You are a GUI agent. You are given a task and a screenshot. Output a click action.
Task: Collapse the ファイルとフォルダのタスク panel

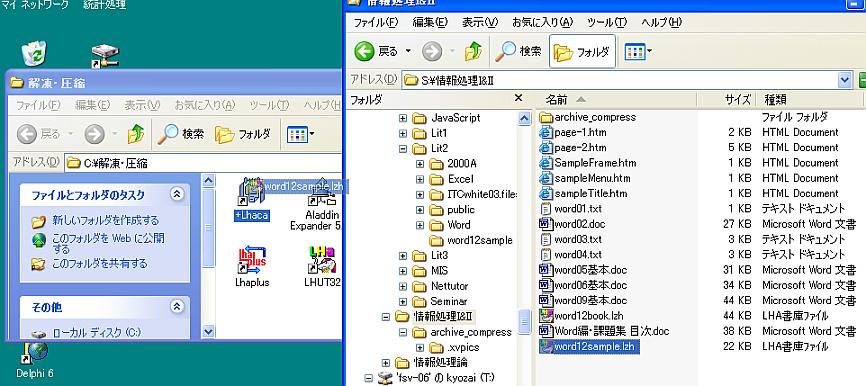point(177,194)
